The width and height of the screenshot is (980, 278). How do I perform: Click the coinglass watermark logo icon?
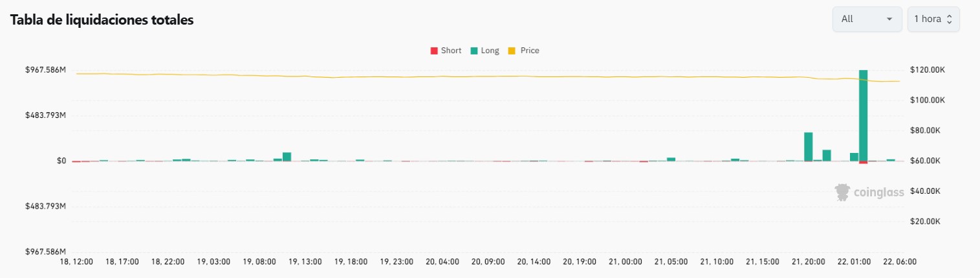click(842, 192)
